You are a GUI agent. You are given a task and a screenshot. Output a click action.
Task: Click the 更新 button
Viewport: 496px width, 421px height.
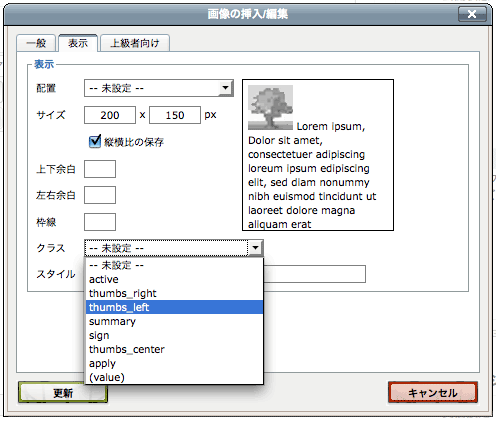[63, 393]
